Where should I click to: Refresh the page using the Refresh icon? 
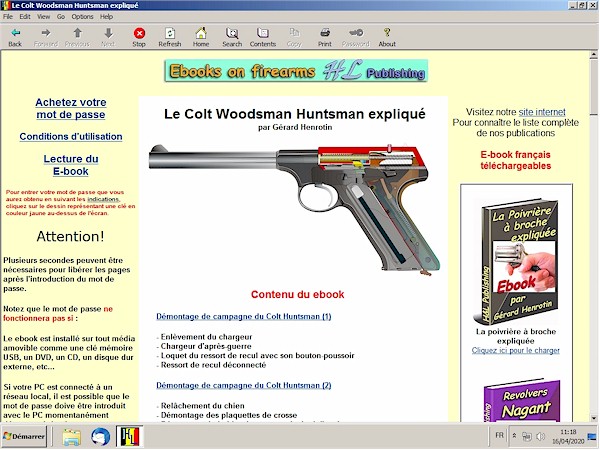(170, 37)
